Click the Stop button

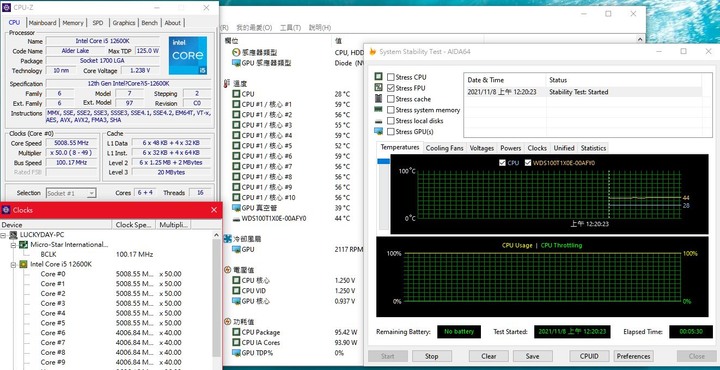coord(431,356)
